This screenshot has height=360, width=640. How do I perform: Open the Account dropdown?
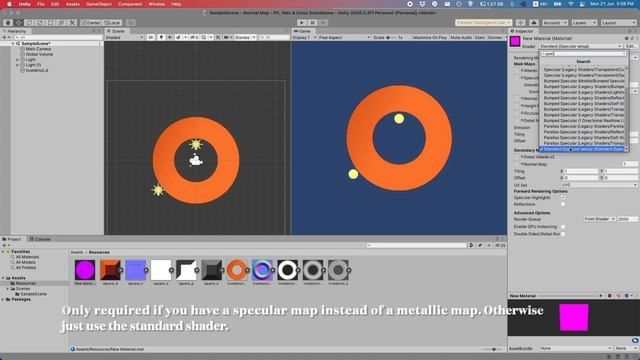click(555, 23)
